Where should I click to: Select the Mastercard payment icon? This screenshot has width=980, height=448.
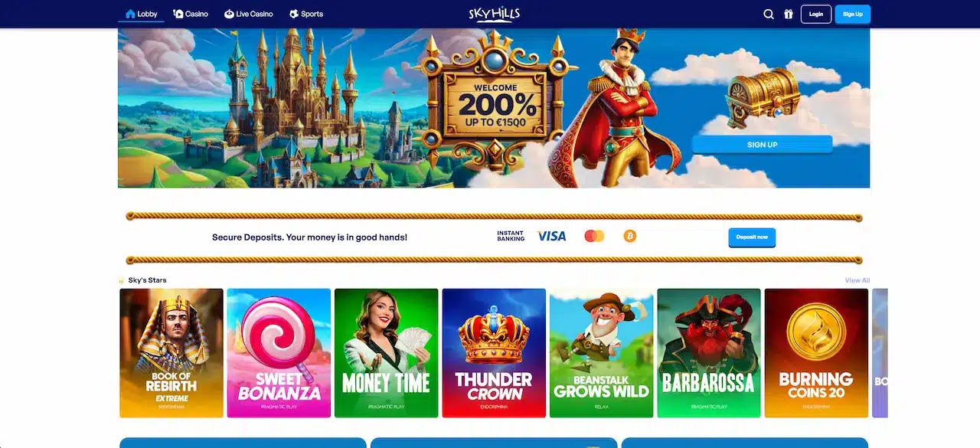tap(594, 236)
